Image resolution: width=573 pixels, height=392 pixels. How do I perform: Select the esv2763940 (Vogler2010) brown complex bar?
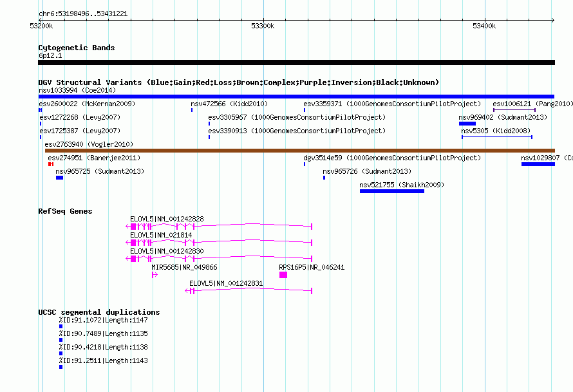[299, 151]
